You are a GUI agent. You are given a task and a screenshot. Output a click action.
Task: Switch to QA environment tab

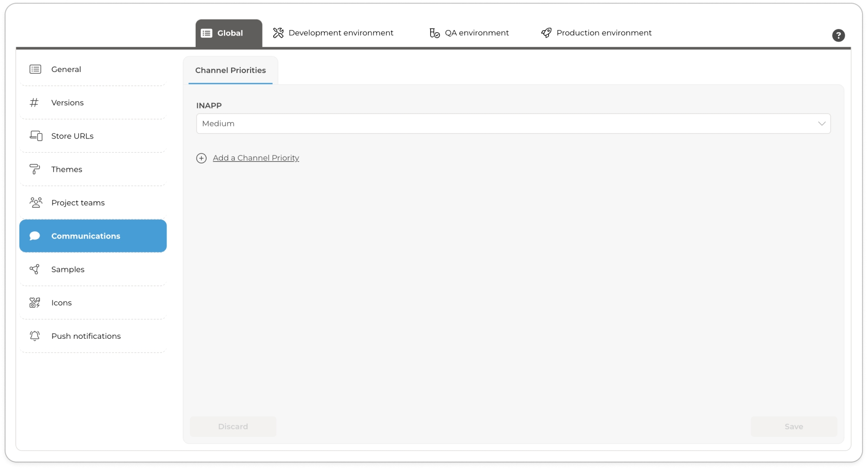pos(469,33)
